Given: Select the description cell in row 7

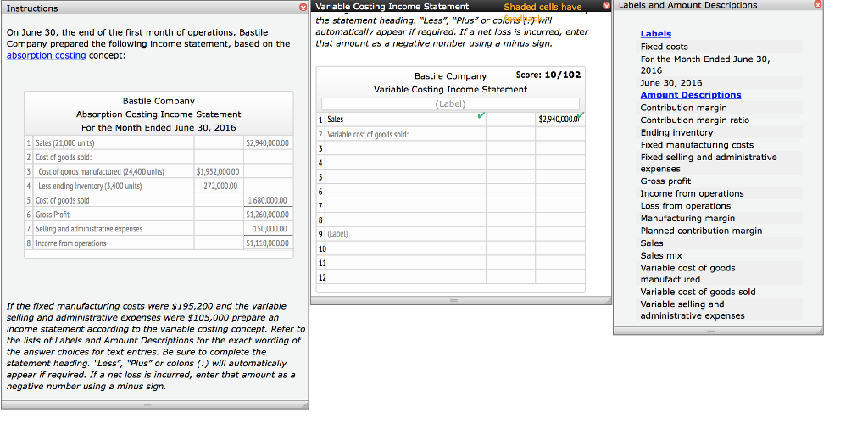Looking at the screenshot, I should tap(405, 206).
